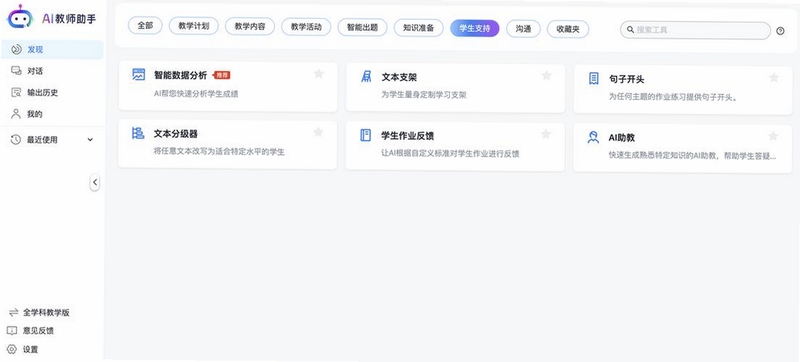Open the 对话 sidebar item
The height and width of the screenshot is (362, 800).
click(52, 71)
